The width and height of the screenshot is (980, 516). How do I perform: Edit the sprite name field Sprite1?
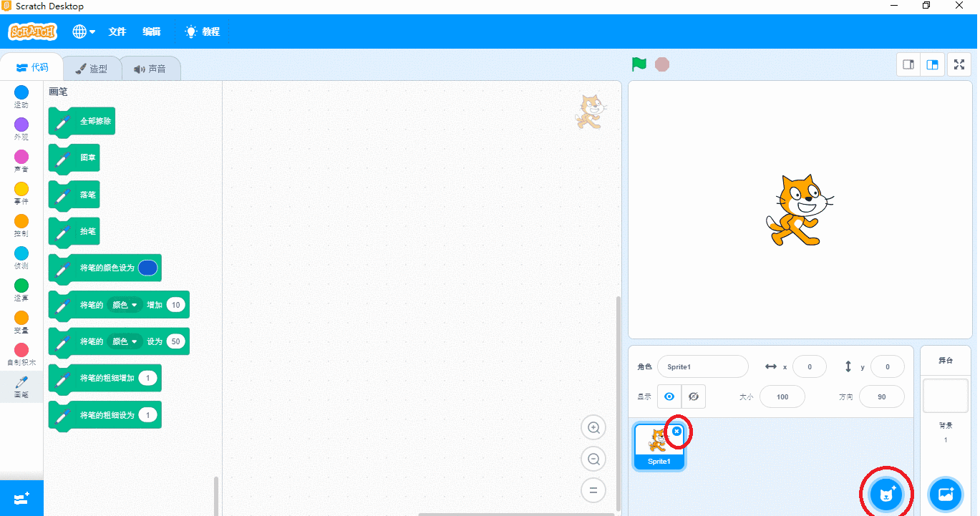pyautogui.click(x=703, y=367)
